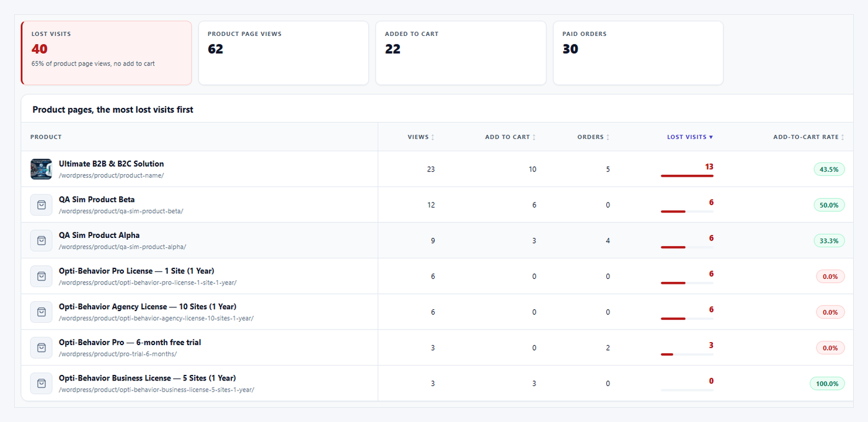
Task: Click the added to cart total 22
Action: click(392, 49)
